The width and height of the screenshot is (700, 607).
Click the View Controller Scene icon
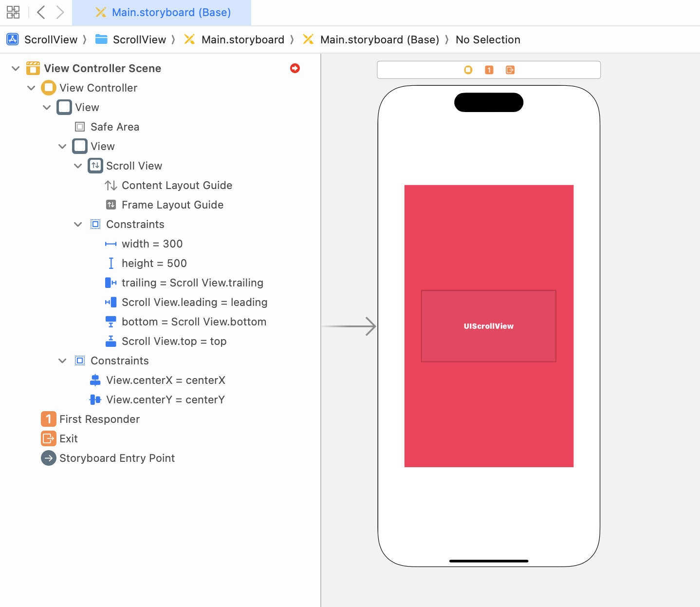33,68
